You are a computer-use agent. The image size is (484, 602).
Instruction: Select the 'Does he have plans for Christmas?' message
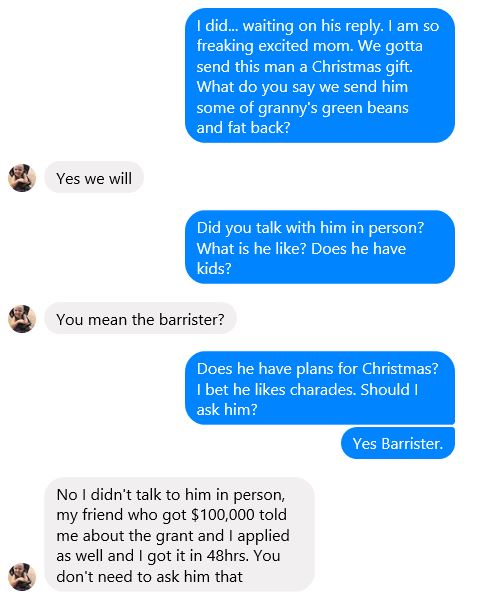click(319, 388)
